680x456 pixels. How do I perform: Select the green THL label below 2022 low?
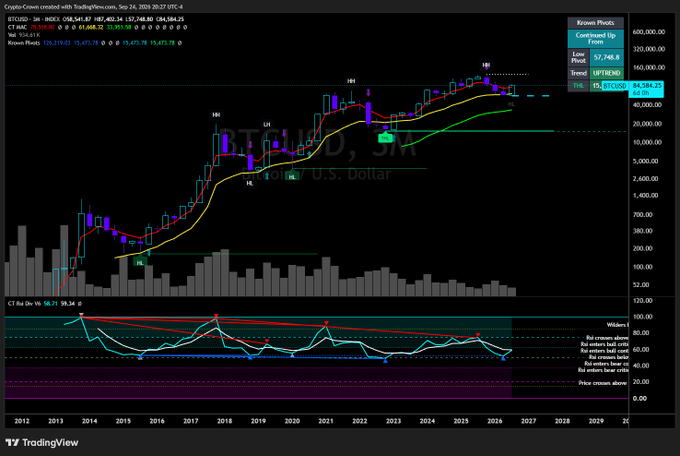click(385, 138)
